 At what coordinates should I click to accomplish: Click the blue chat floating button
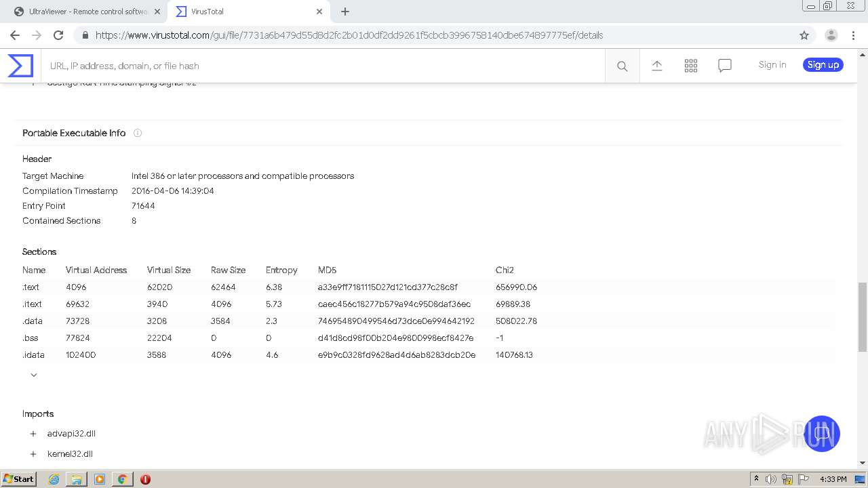point(821,434)
